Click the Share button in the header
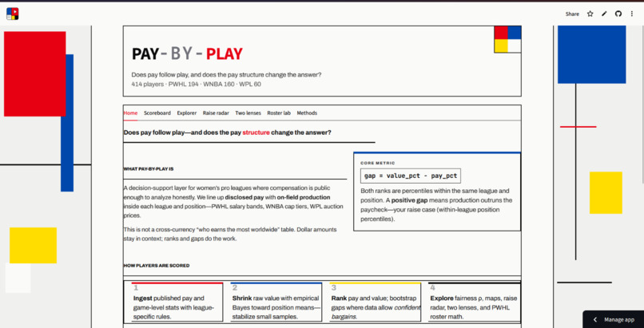 click(x=572, y=14)
